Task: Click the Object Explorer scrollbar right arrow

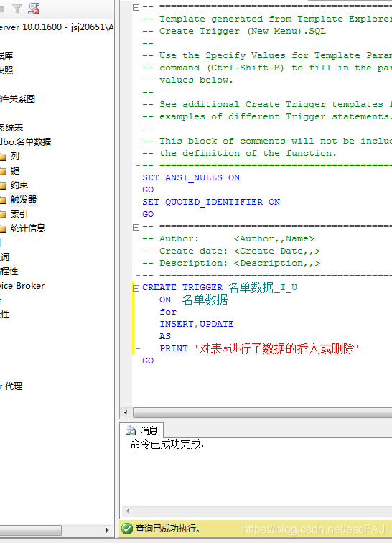Action: [x=108, y=530]
